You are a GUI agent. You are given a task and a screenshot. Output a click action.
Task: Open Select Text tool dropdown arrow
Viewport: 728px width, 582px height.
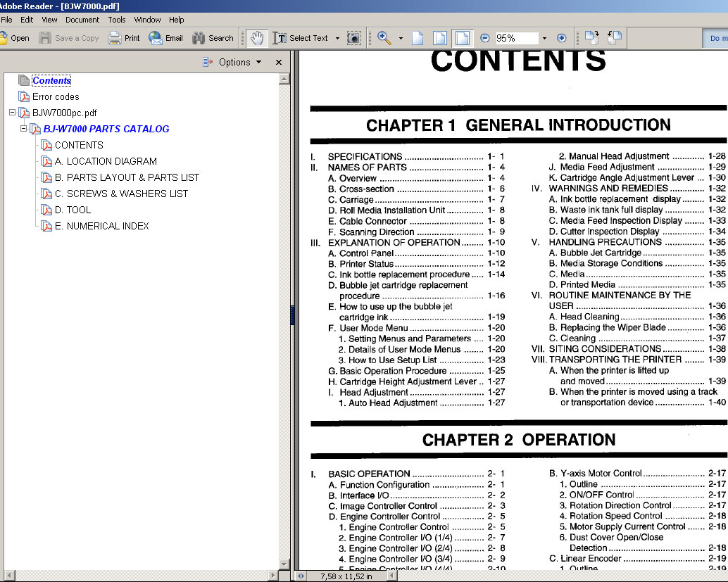[337, 39]
